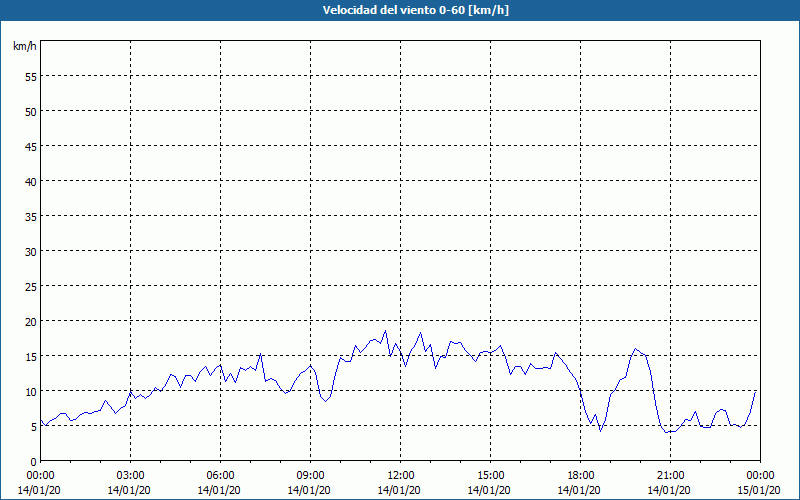Click the x-axis time label 06:00

point(220,476)
